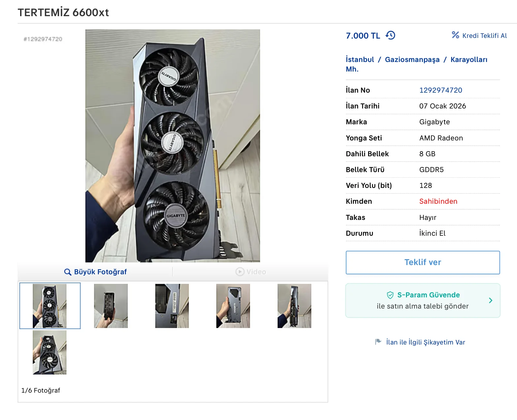This screenshot has height=420, width=517.
Task: Click the Video play icon
Action: point(240,272)
